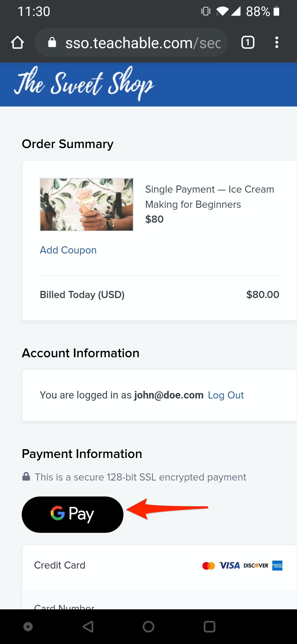Tap the VISA card logo
This screenshot has width=297, height=644.
point(230,566)
